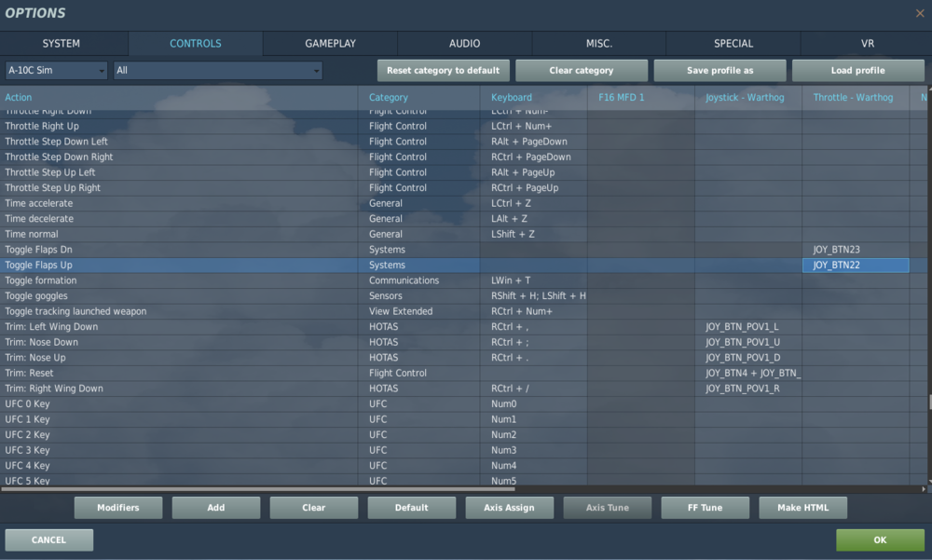932x560 pixels.
Task: Click the Clear category button
Action: pyautogui.click(x=582, y=70)
